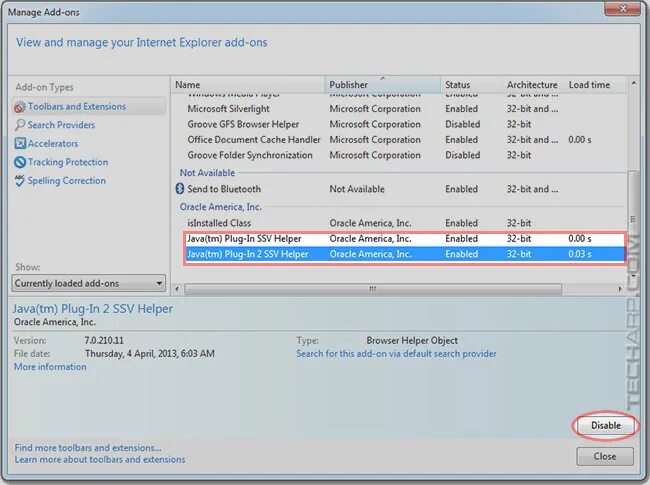Click the Spelling Correction icon
The height and width of the screenshot is (485, 650).
coord(19,181)
